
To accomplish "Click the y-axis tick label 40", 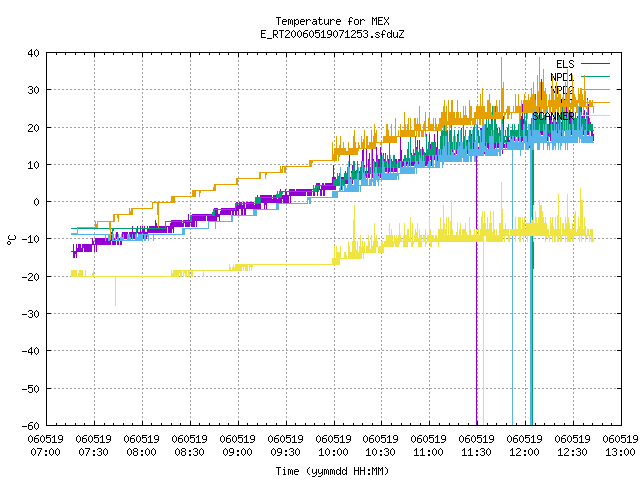I will pyautogui.click(x=33, y=53).
